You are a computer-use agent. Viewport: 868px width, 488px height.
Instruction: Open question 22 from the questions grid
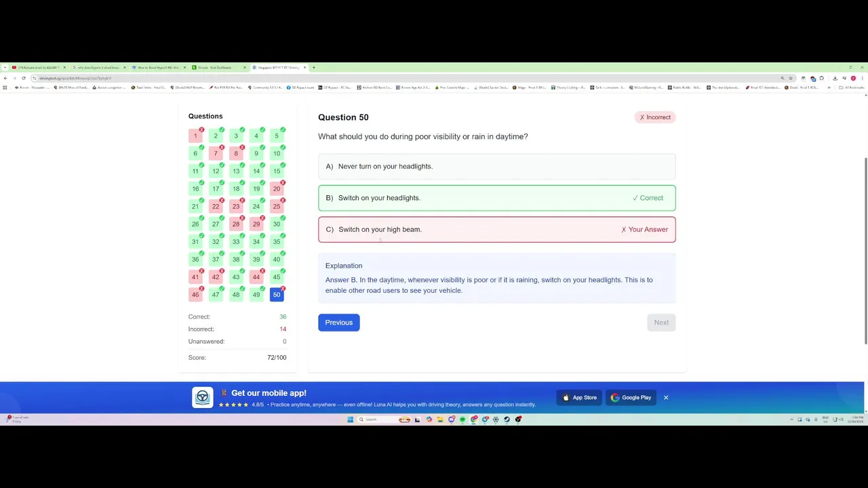click(x=216, y=206)
